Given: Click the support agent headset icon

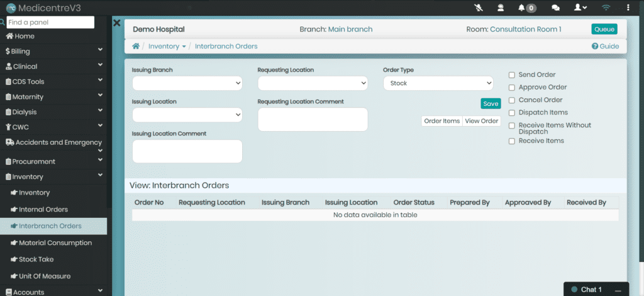Looking at the screenshot, I should point(501,8).
